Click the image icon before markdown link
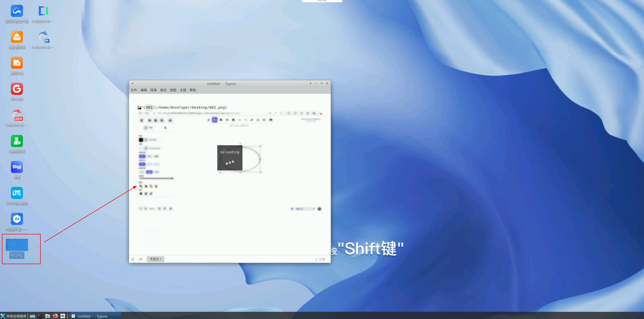Viewport: 644px width, 319px height. coord(139,108)
